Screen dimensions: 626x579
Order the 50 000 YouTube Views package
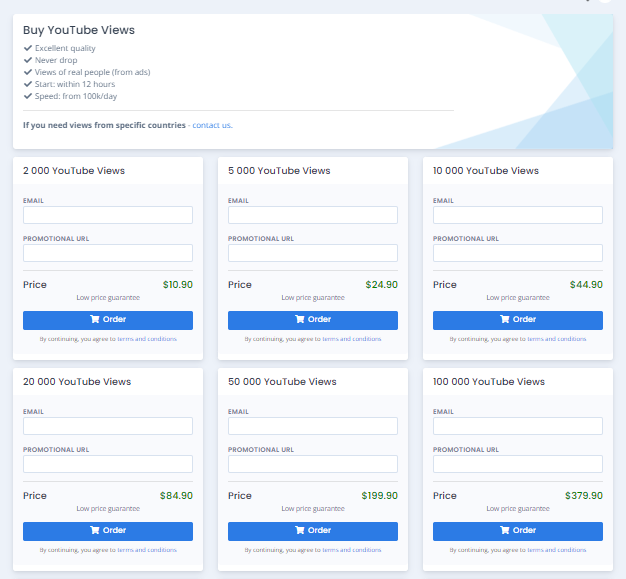pos(313,531)
